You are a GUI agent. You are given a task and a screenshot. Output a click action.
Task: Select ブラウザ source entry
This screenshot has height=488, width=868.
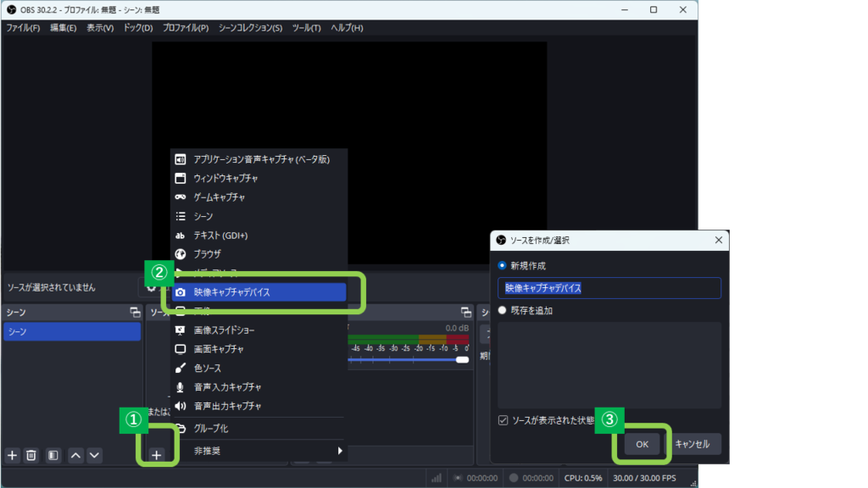[259, 254]
